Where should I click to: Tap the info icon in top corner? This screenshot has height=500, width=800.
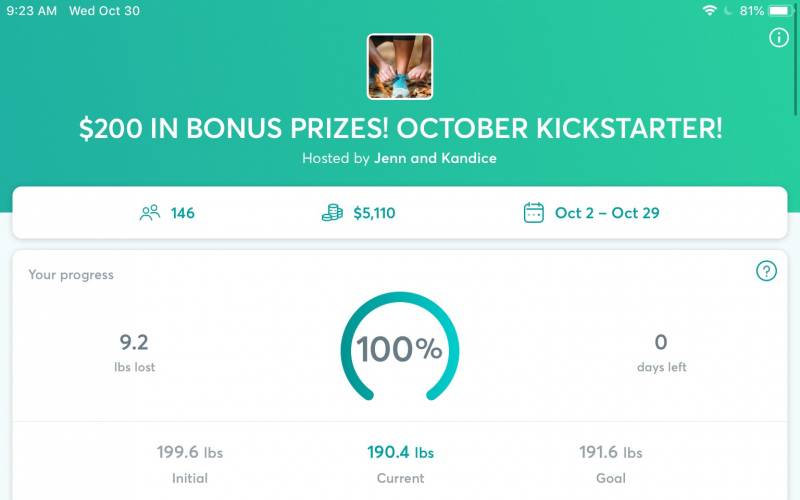[779, 38]
